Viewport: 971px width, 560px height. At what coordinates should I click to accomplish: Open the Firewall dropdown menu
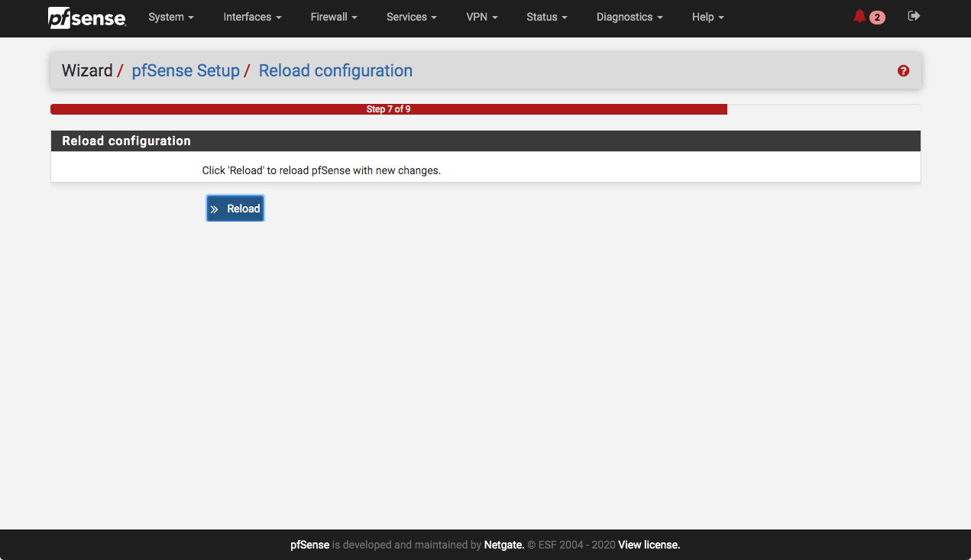(334, 17)
